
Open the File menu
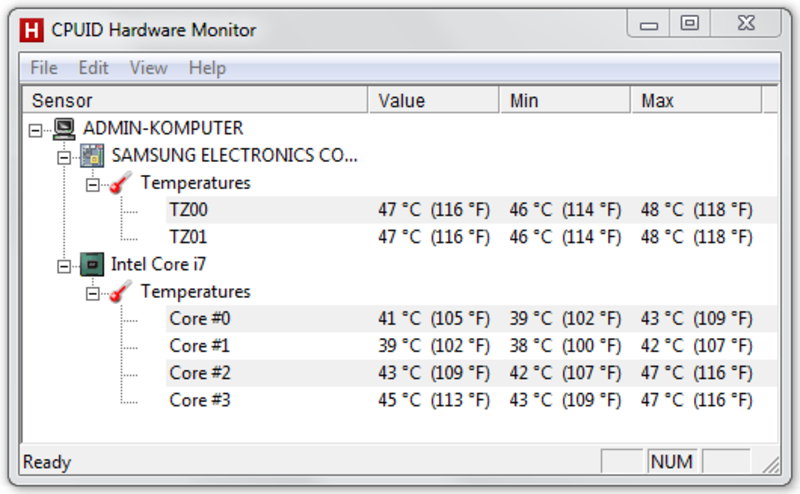click(44, 68)
